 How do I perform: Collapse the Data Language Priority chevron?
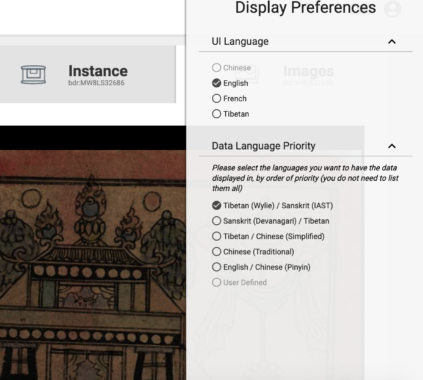coord(392,146)
